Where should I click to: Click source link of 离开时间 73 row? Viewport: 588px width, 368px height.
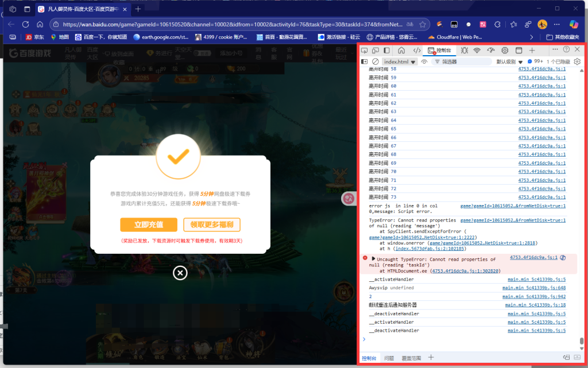pyautogui.click(x=542, y=197)
